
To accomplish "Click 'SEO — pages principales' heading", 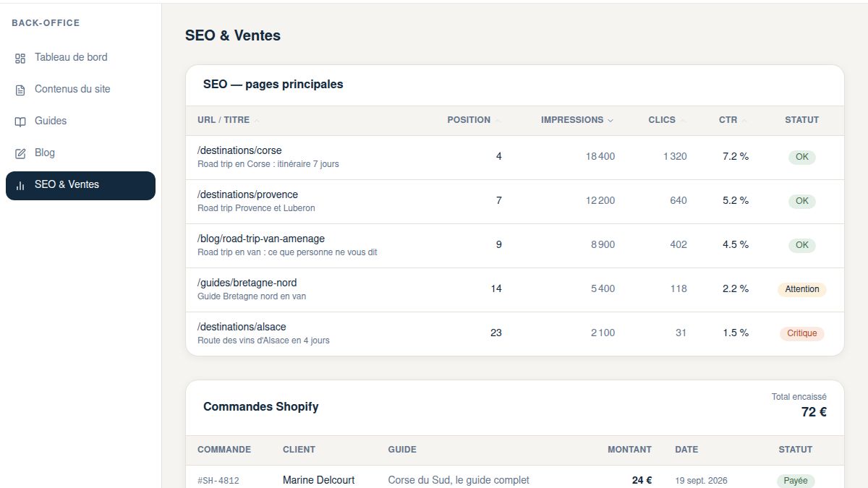I will coord(273,85).
